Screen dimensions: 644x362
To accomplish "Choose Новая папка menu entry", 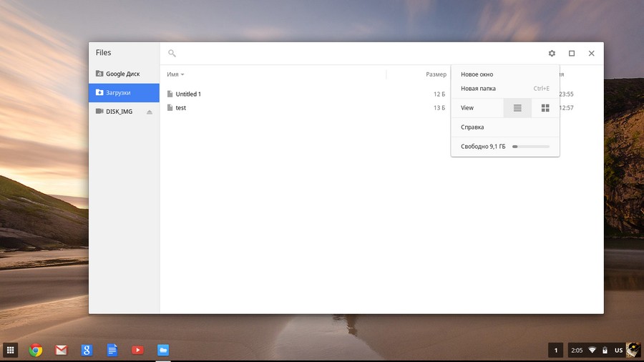I will click(505, 88).
